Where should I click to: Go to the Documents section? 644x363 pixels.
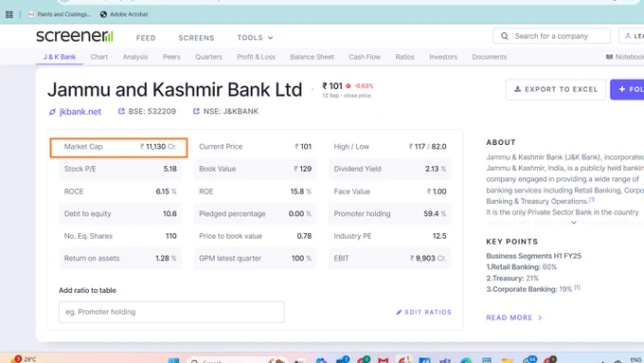point(490,57)
